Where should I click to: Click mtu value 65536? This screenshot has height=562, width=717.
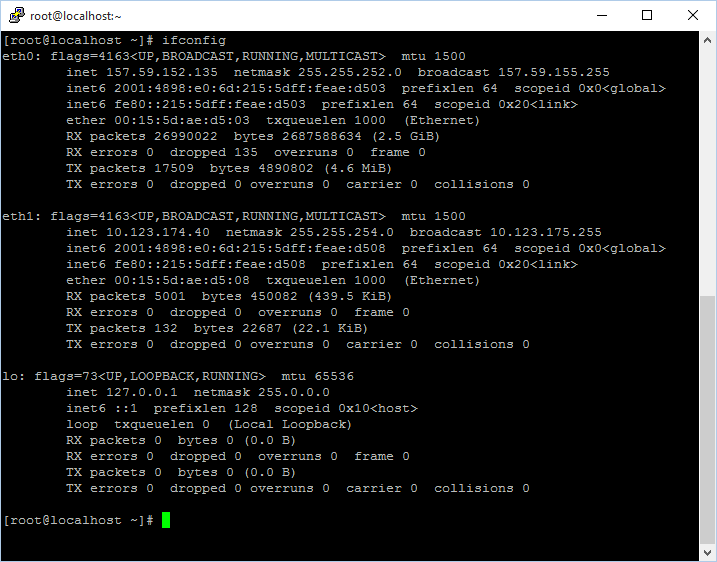click(x=334, y=376)
